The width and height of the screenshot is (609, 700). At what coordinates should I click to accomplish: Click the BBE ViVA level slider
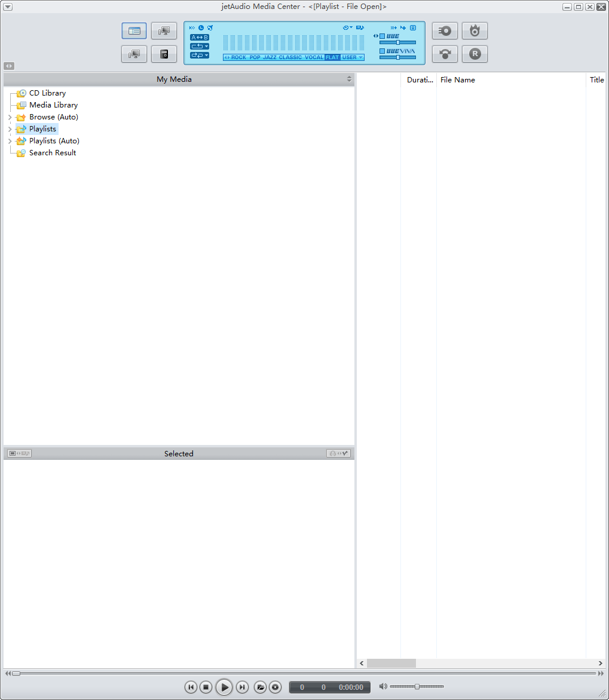397,57
